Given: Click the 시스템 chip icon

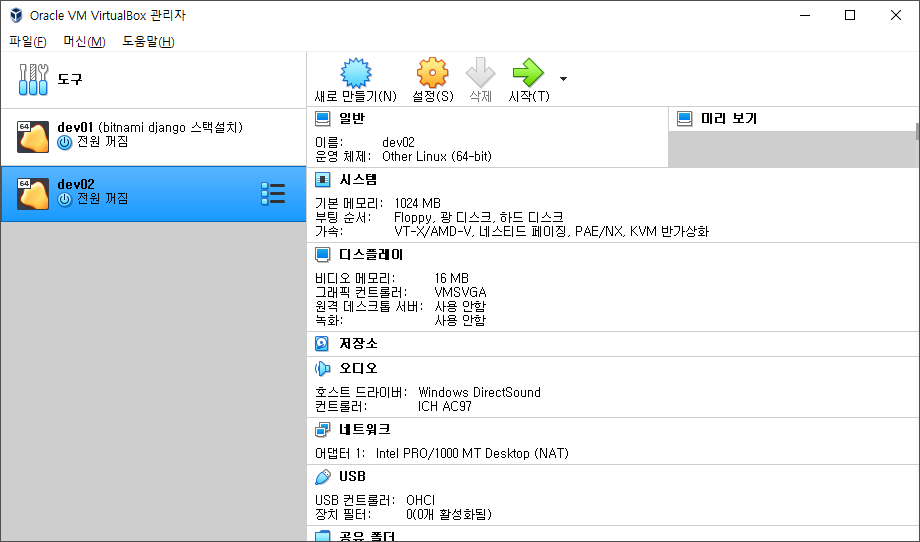Looking at the screenshot, I should tap(322, 179).
